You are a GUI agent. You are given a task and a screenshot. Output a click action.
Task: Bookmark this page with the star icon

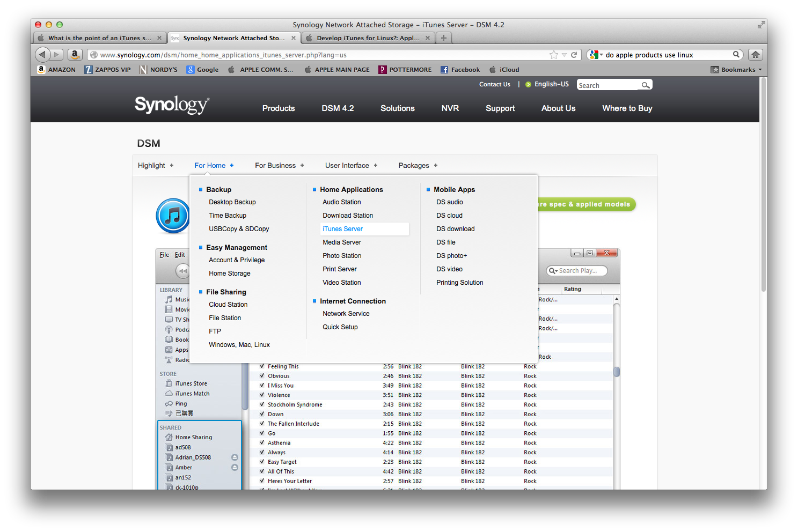pyautogui.click(x=554, y=55)
